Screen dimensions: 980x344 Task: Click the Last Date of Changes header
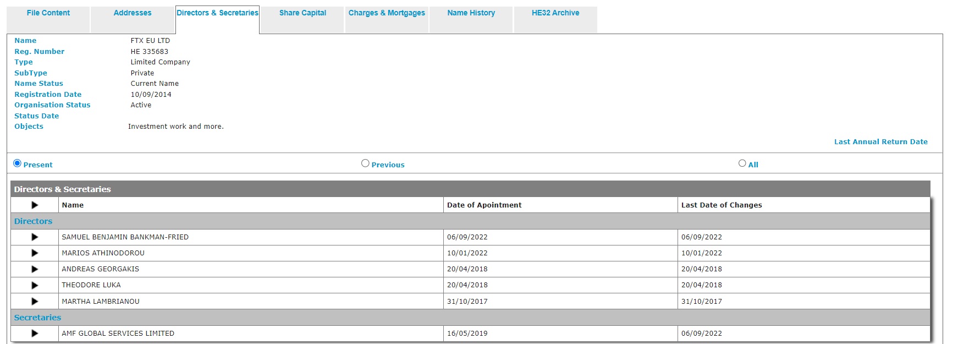tap(722, 205)
